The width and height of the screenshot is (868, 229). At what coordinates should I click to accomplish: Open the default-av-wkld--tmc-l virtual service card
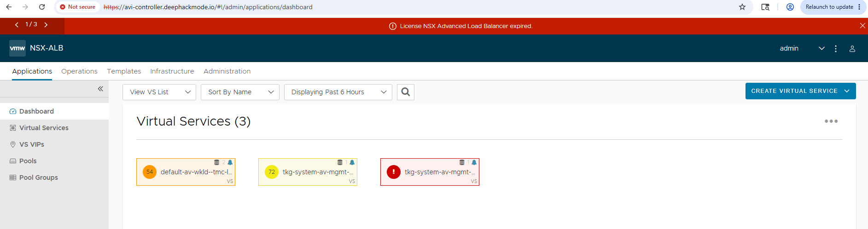186,172
